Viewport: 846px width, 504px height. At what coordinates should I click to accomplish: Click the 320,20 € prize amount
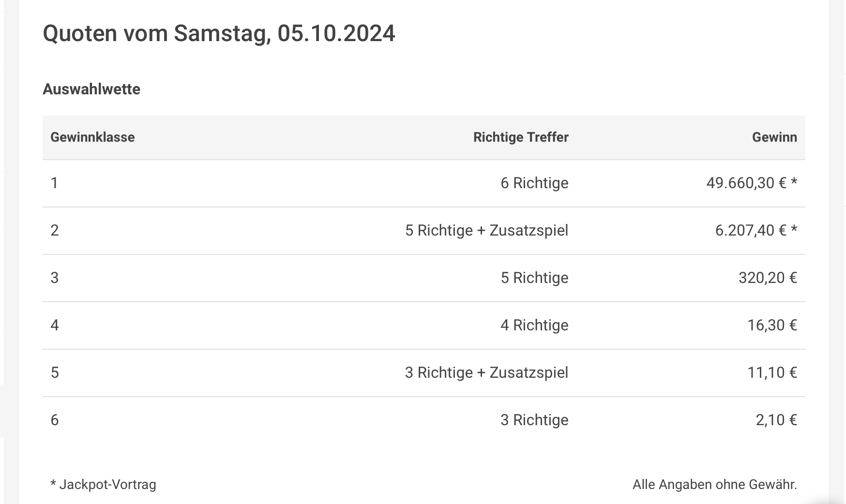(x=768, y=278)
